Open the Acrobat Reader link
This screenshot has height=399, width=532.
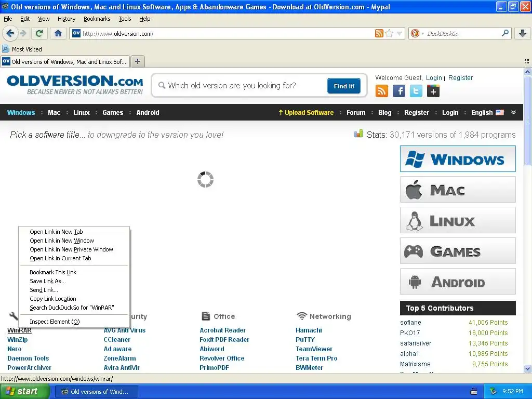(222, 330)
